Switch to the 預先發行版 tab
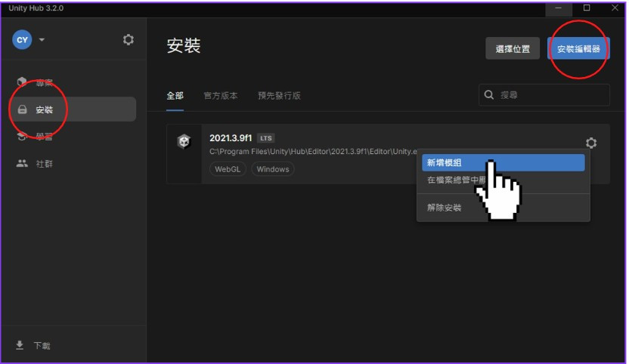The height and width of the screenshot is (364, 629). 279,96
